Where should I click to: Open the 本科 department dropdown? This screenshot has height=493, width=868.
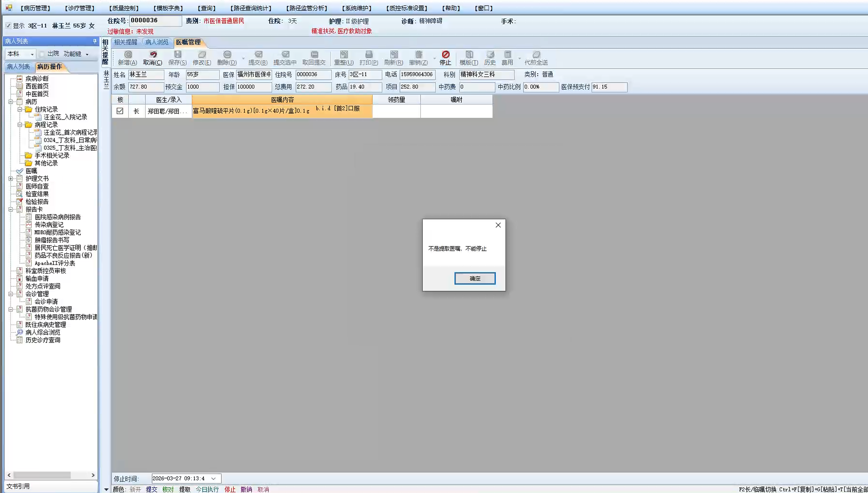pyautogui.click(x=32, y=54)
